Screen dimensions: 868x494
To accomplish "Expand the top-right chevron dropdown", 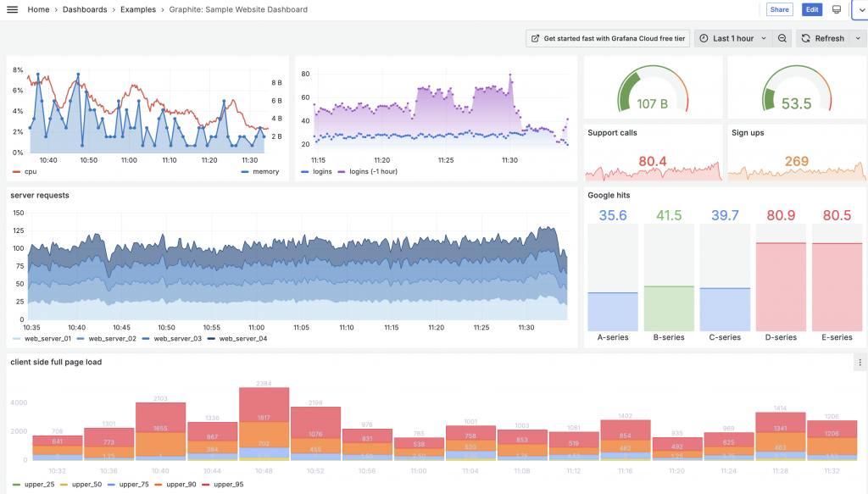I will [x=861, y=9].
